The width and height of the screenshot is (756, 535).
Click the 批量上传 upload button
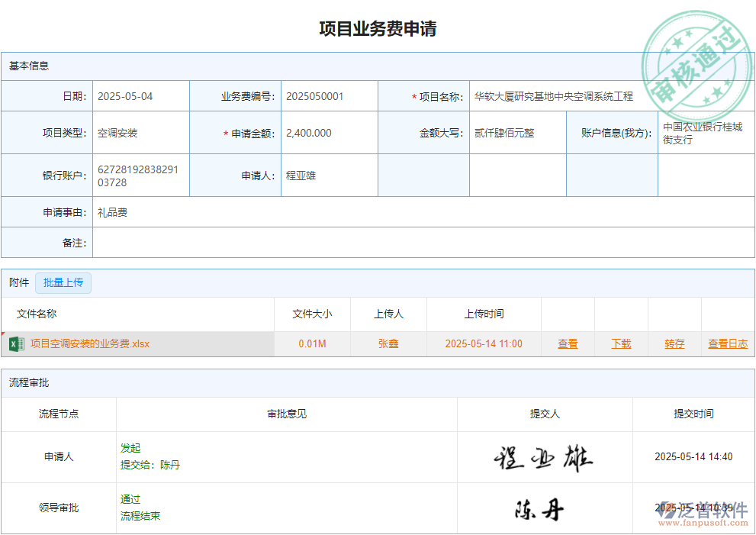click(63, 282)
